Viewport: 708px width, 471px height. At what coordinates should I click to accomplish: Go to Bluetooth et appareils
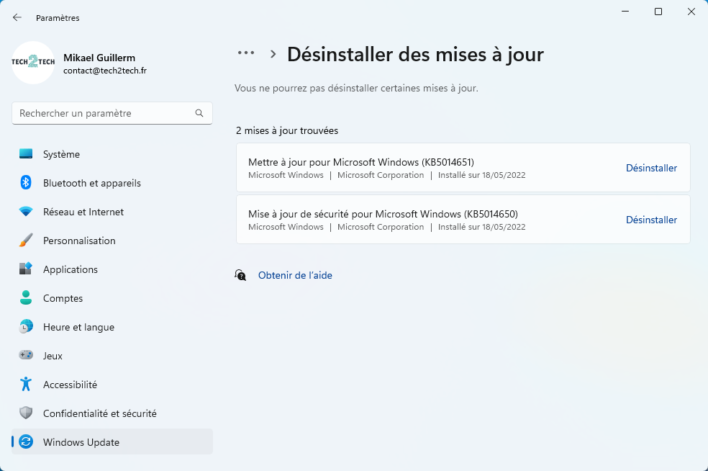(x=92, y=183)
